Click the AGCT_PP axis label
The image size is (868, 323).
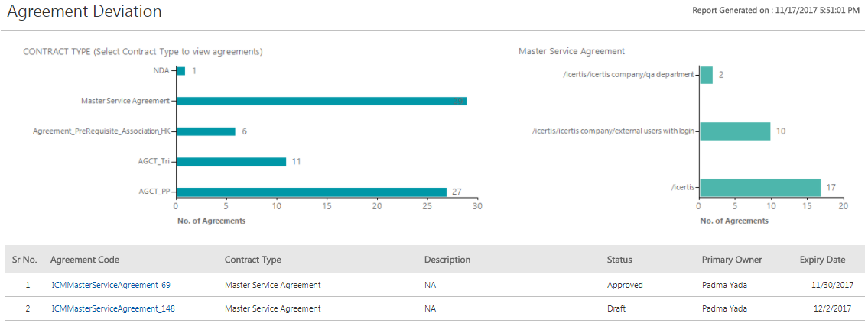[x=154, y=192]
